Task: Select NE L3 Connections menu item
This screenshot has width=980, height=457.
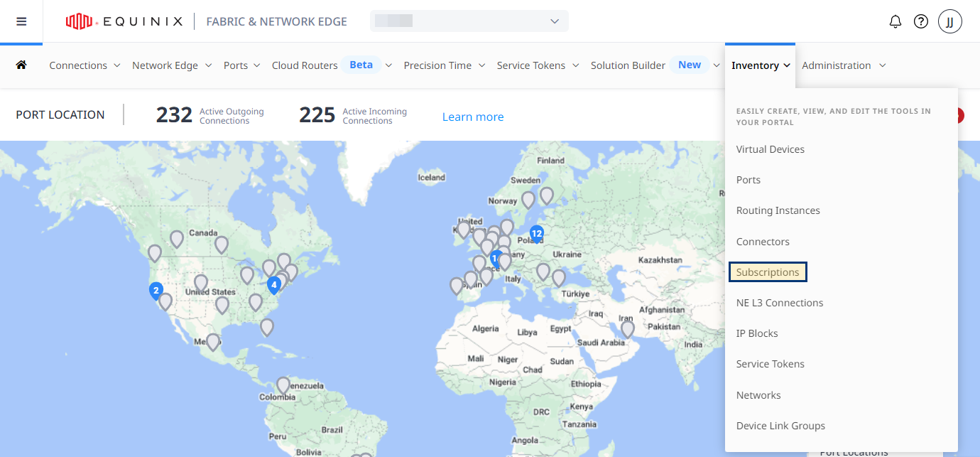Action: (780, 303)
